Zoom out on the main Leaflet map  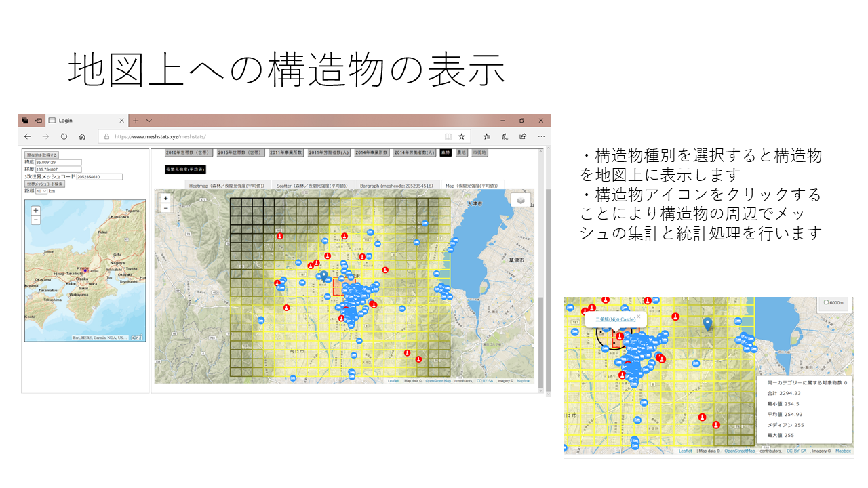(165, 208)
